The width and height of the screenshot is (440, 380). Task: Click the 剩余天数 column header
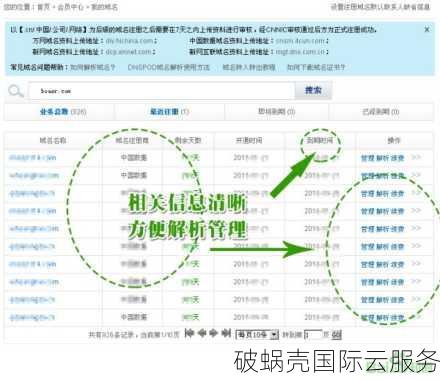pyautogui.click(x=188, y=140)
